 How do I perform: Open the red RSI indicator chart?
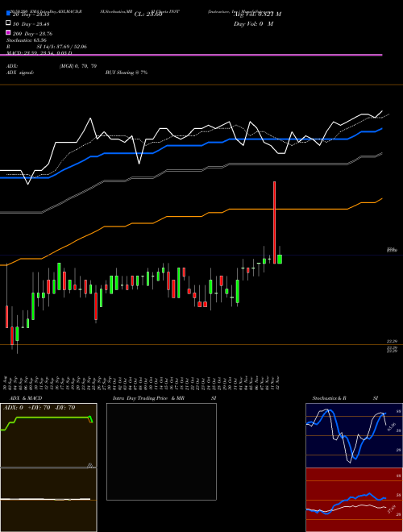(x=354, y=500)
